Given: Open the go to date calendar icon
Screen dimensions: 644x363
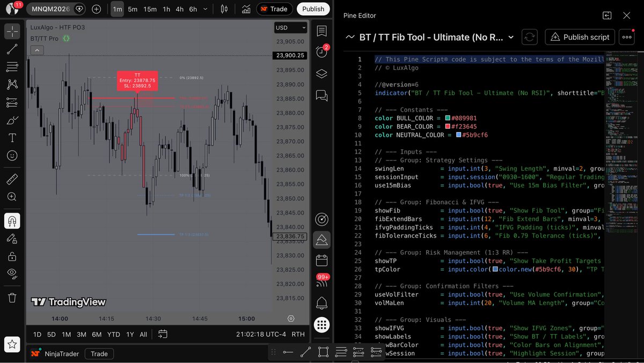Looking at the screenshot, I should 163,334.
